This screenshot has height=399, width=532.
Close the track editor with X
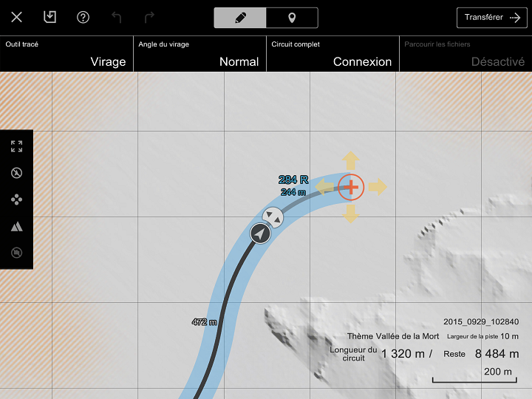tap(16, 17)
